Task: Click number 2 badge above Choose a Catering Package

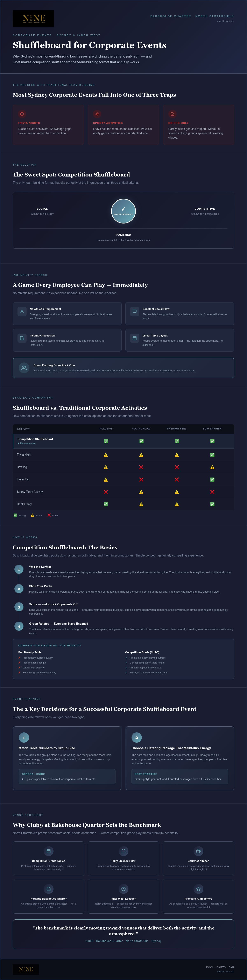Action: point(137,738)
